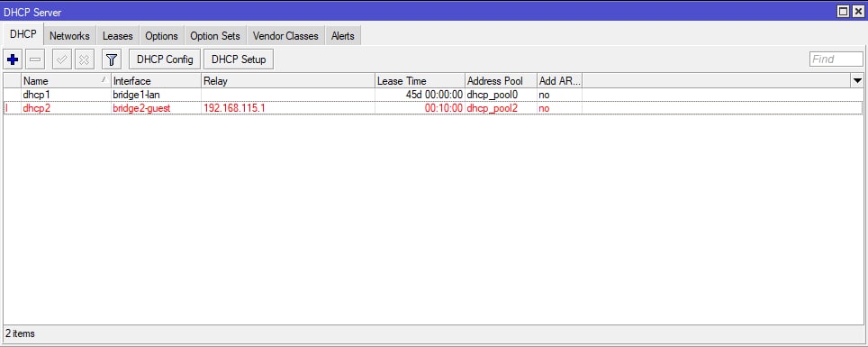Sort by the Add AR... column header

pos(560,81)
